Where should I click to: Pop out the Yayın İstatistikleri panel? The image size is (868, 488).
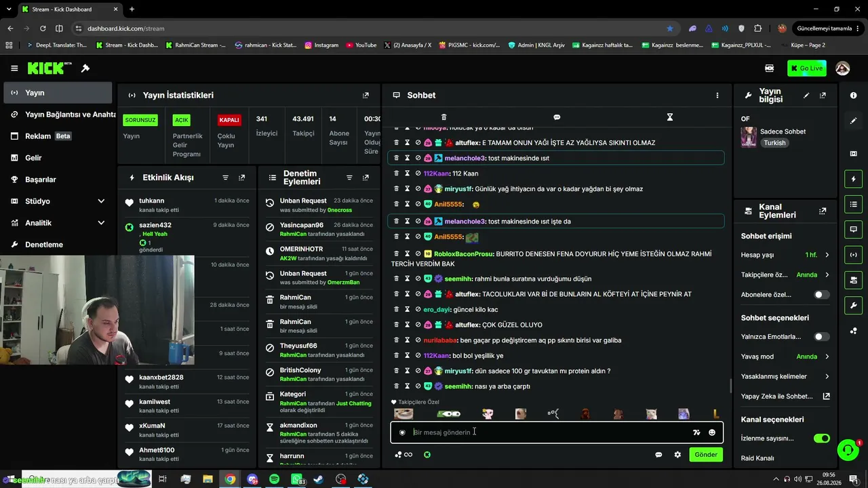366,96
